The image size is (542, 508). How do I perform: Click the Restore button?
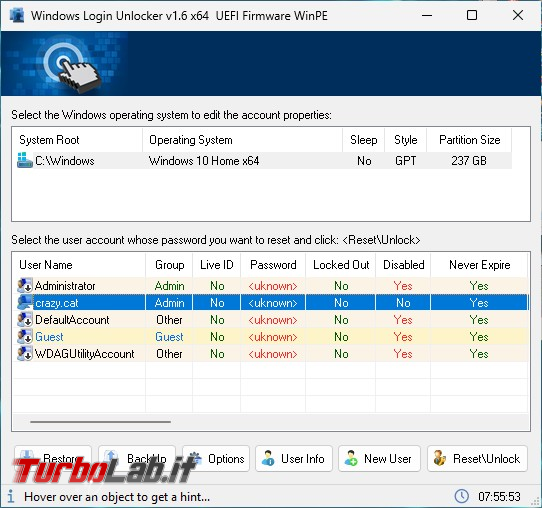[53, 459]
